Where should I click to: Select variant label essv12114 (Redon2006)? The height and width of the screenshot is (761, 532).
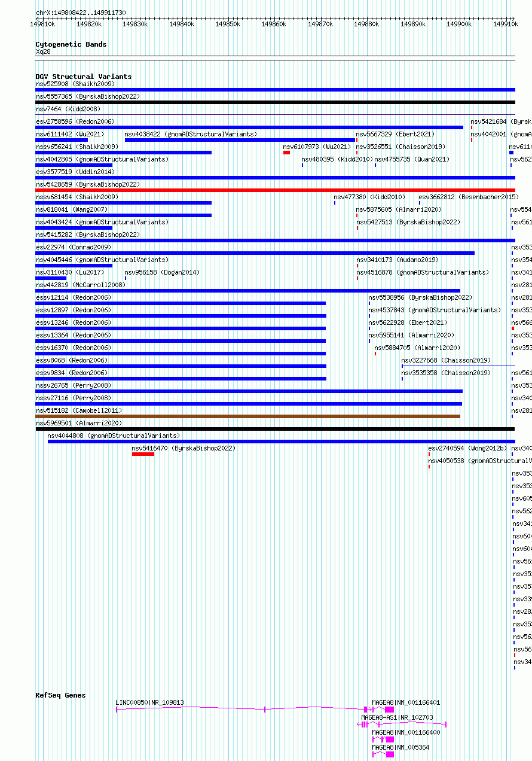click(74, 297)
